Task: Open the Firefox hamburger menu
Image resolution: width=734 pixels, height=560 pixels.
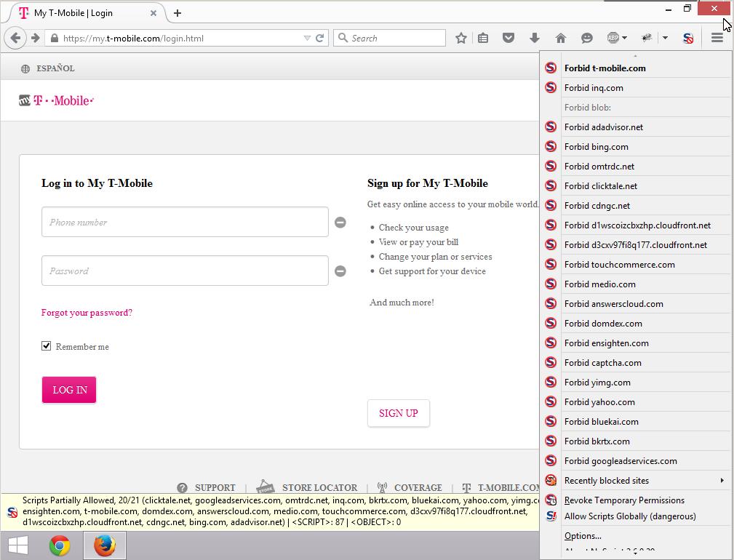Action: (x=717, y=39)
